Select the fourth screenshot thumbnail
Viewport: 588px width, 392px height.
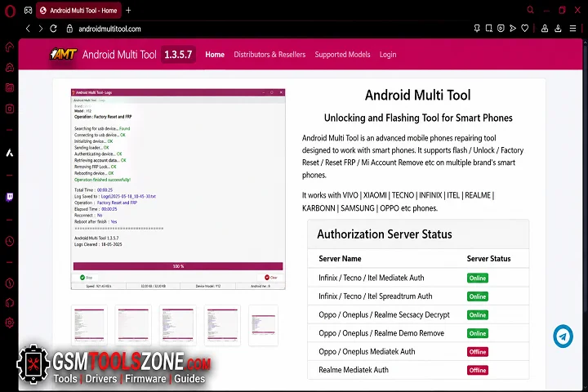tap(222, 325)
